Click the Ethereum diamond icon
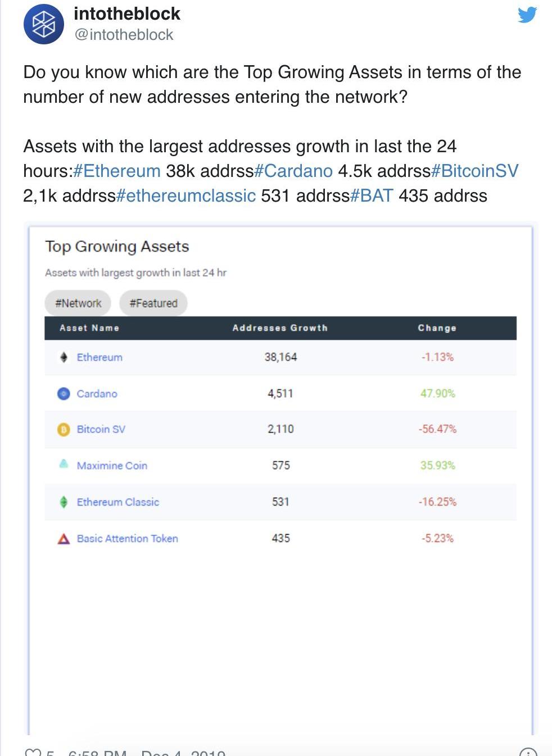The image size is (552, 756). pyautogui.click(x=64, y=357)
